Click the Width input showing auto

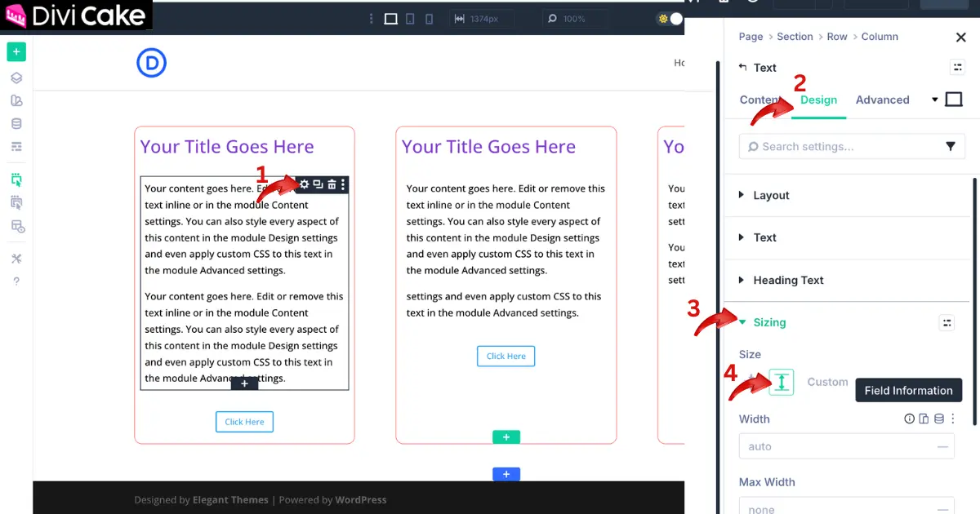[x=847, y=446]
